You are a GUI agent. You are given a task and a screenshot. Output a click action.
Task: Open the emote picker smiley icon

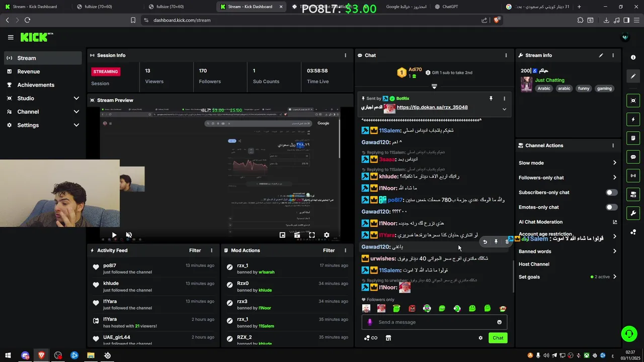499,322
